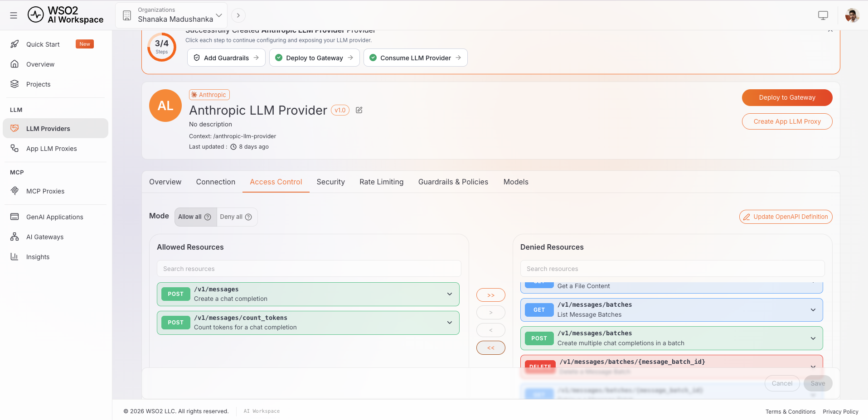Expand the GET /v1/messages/batches denied resource
This screenshot has width=868, height=420.
[x=813, y=310]
